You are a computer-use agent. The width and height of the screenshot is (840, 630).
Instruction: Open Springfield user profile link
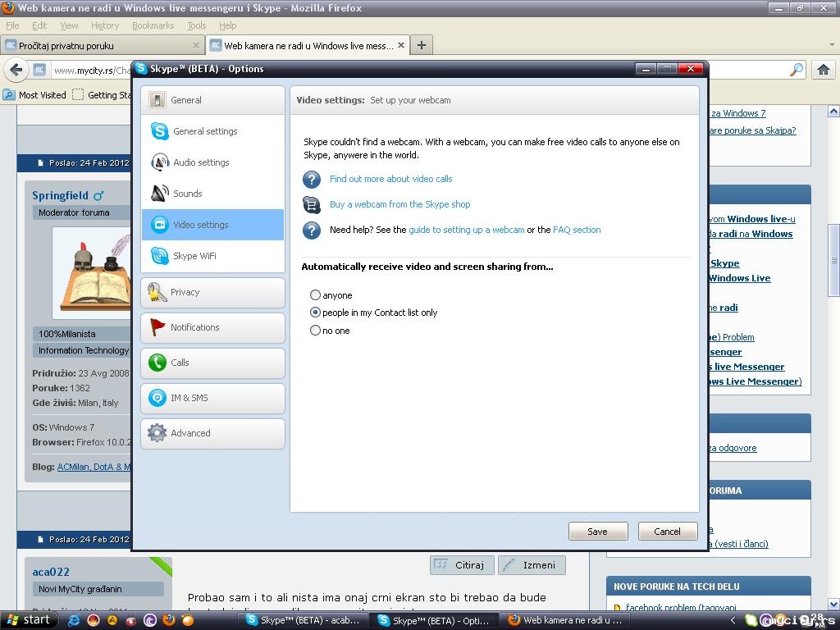click(60, 195)
